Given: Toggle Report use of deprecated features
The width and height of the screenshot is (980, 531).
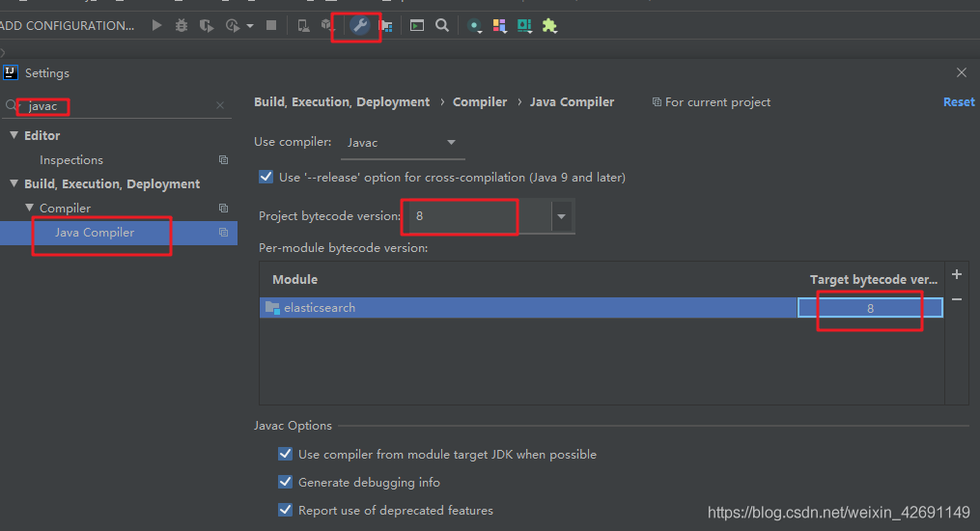Looking at the screenshot, I should tap(285, 510).
